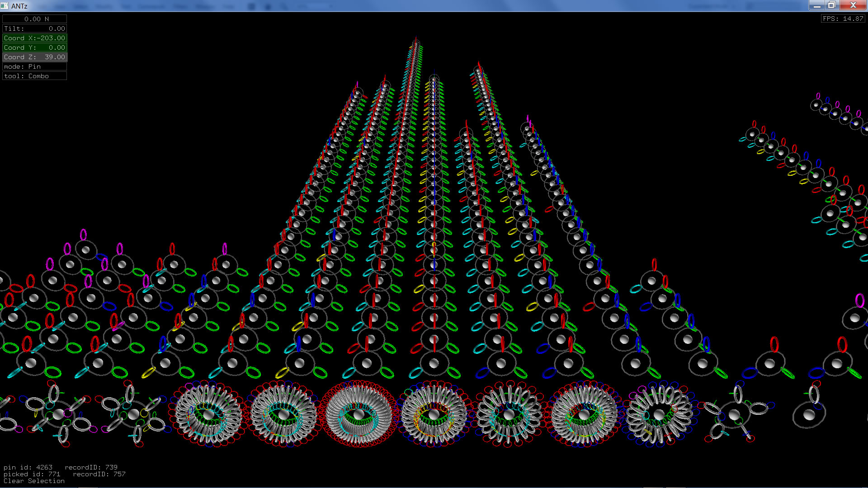The image size is (868, 488).
Task: Click the ANTz window title text
Action: click(19, 6)
